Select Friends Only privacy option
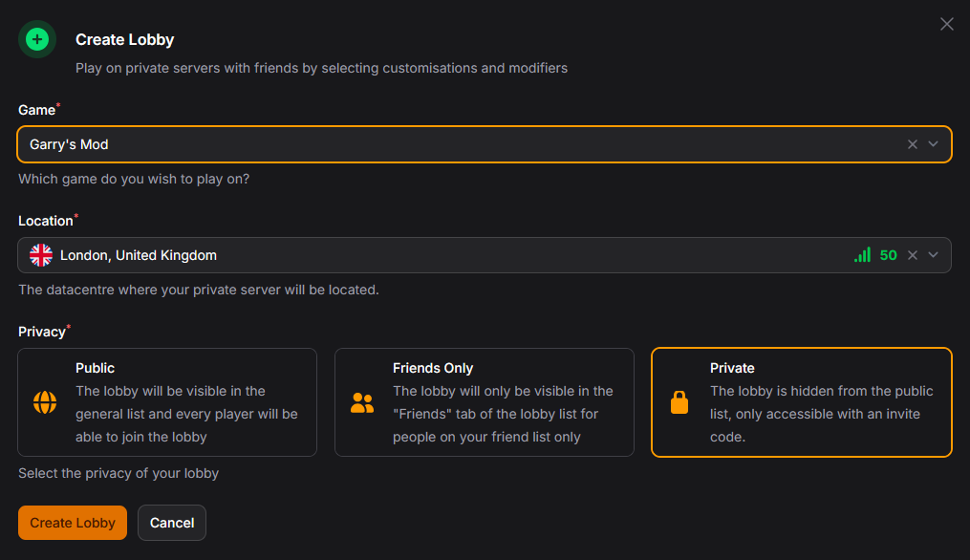970x560 pixels. point(484,402)
